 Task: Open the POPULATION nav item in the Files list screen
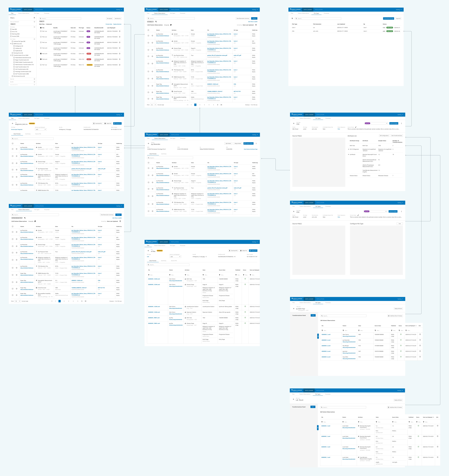click(x=39, y=10)
